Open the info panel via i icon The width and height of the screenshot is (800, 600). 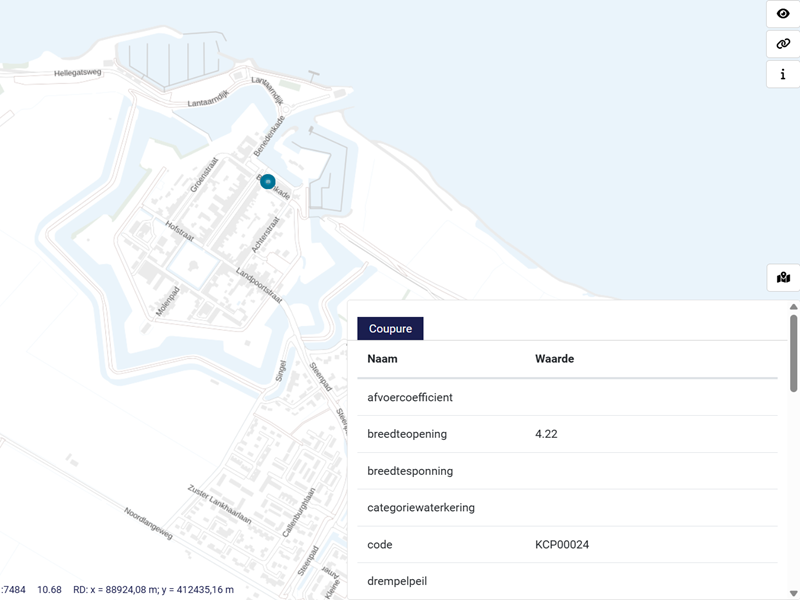(x=783, y=74)
